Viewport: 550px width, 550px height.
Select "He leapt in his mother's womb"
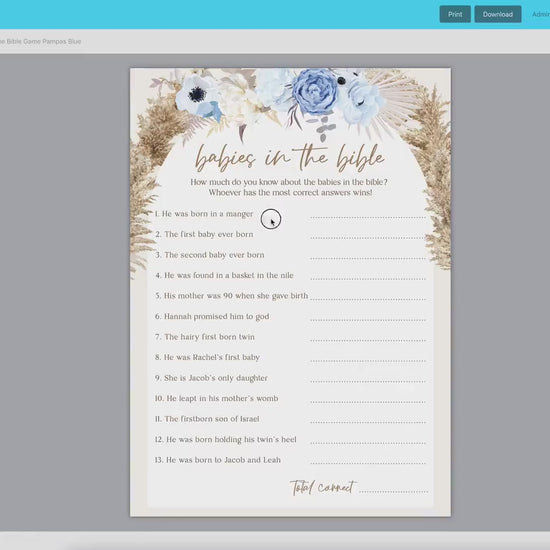tap(216, 398)
